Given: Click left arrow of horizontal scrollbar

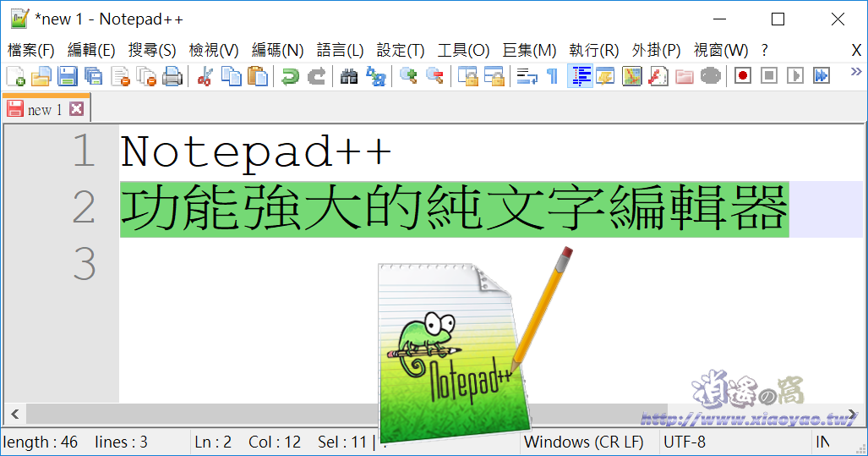Looking at the screenshot, I should (x=15, y=414).
